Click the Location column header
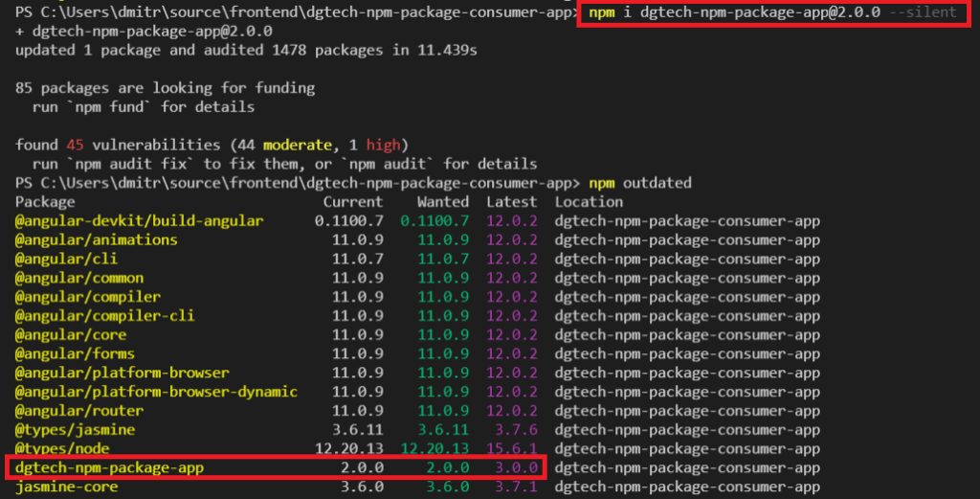This screenshot has height=499, width=980. [x=589, y=202]
